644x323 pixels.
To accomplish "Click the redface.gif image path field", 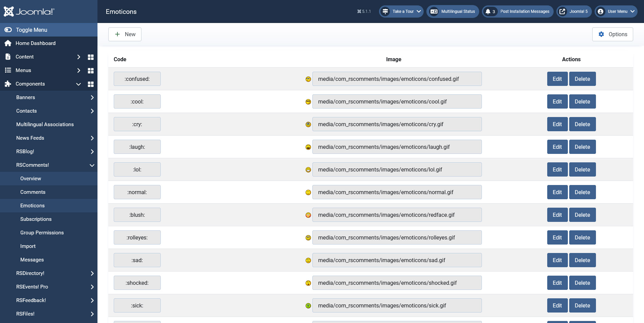I will 397,215.
